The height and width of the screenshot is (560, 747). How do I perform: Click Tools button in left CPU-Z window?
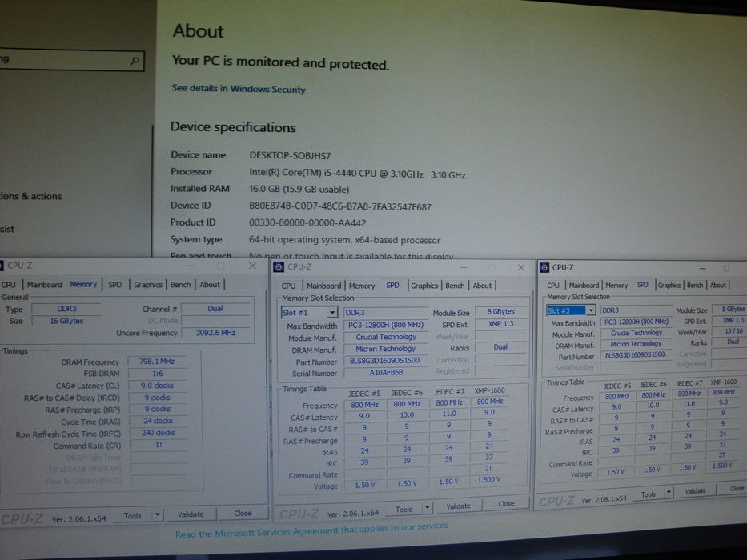click(132, 515)
